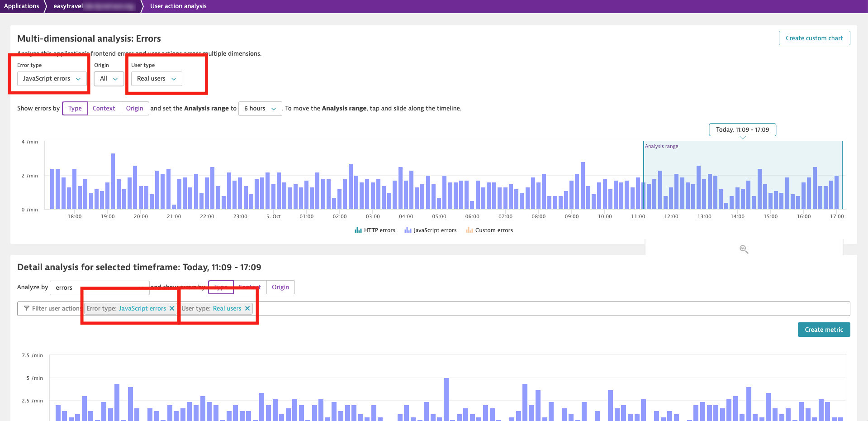Image resolution: width=868 pixels, height=421 pixels.
Task: Remove the Error type JavaScript errors filter
Action: [x=172, y=308]
